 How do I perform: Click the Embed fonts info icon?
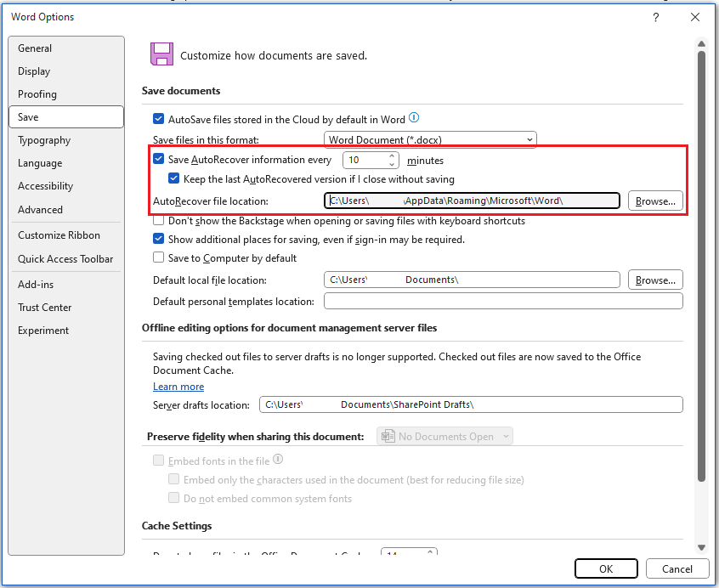point(278,459)
